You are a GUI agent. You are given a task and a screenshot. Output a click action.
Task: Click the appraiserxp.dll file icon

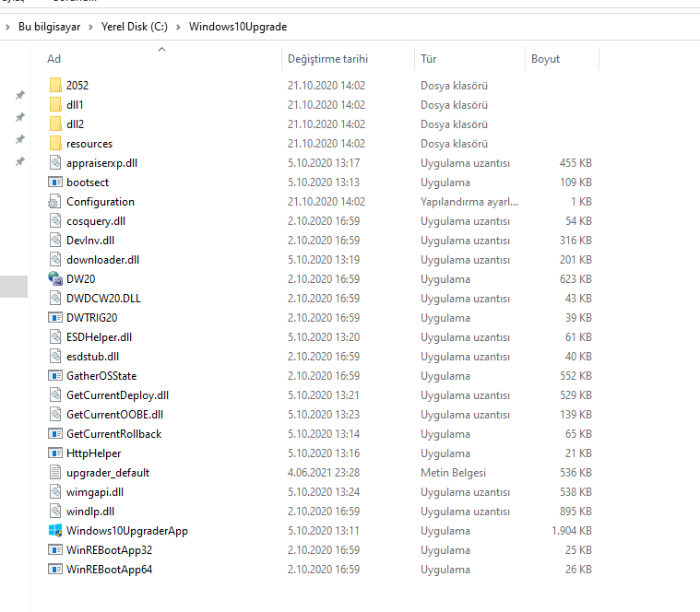coord(55,162)
